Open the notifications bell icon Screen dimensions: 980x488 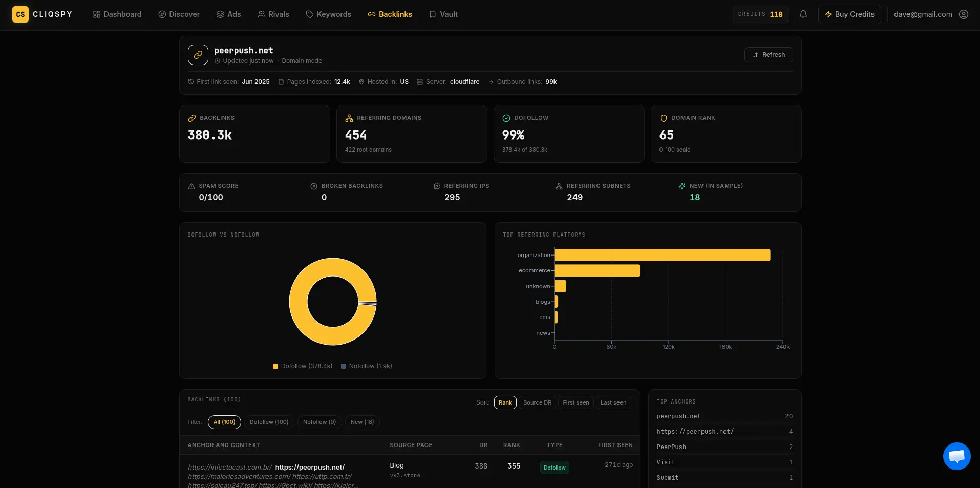click(x=803, y=14)
